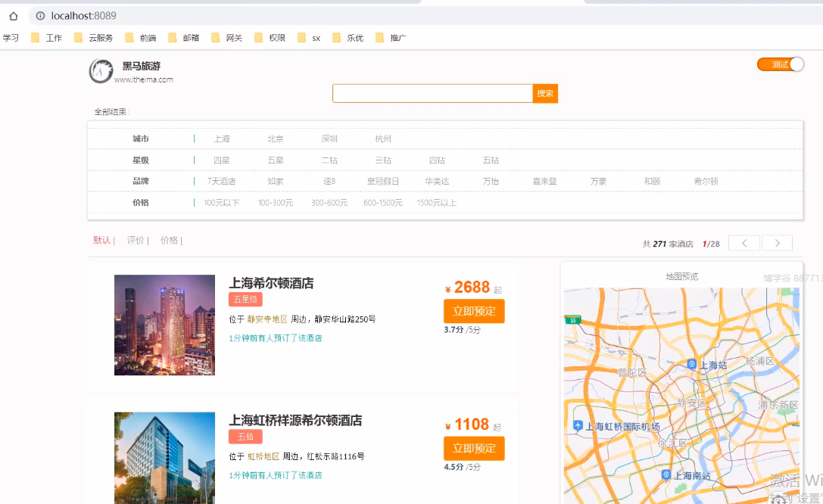The height and width of the screenshot is (504, 823).
Task: Choose price range 600-1500元
Action: pos(383,203)
